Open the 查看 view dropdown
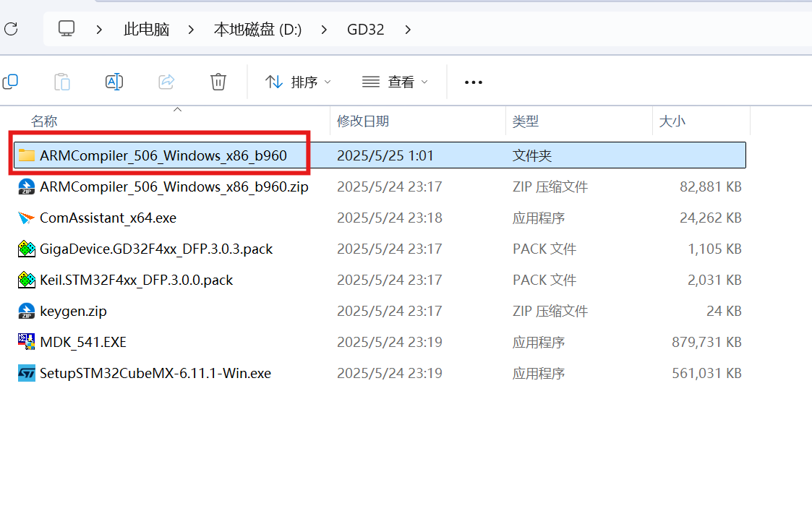This screenshot has height=506, width=812. point(395,82)
